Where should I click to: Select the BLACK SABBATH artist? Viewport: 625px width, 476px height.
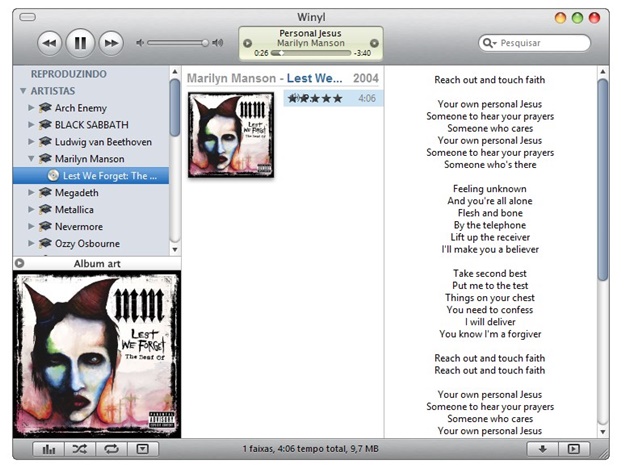point(91,124)
